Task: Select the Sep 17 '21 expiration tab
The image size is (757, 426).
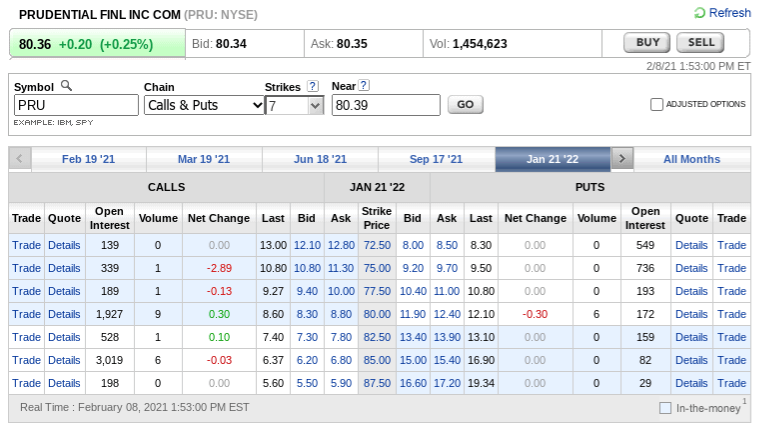Action: tap(436, 159)
